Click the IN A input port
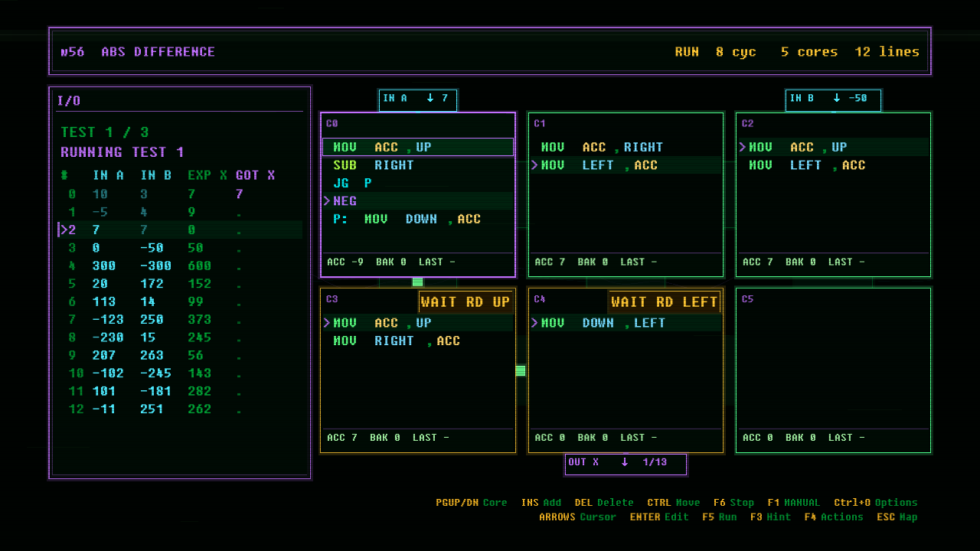The height and width of the screenshot is (551, 980). coord(418,99)
